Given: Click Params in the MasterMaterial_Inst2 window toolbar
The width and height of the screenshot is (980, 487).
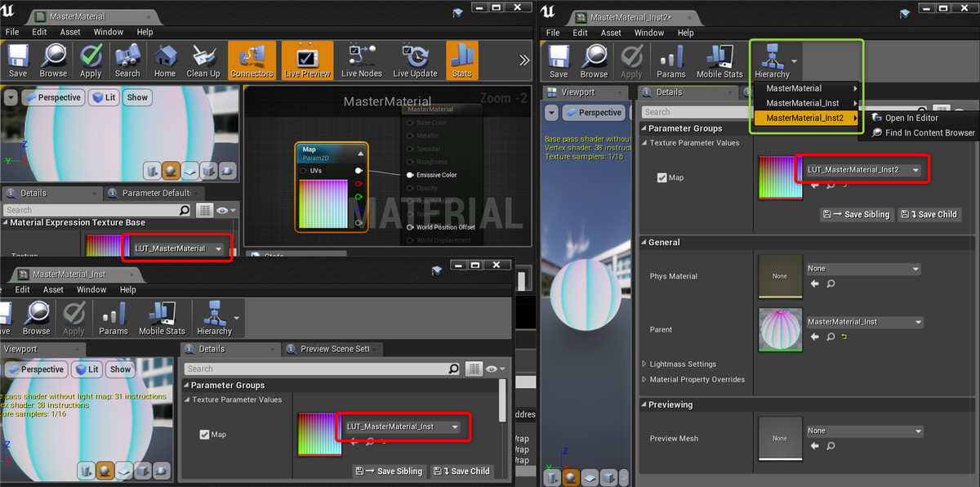Looking at the screenshot, I should (671, 60).
